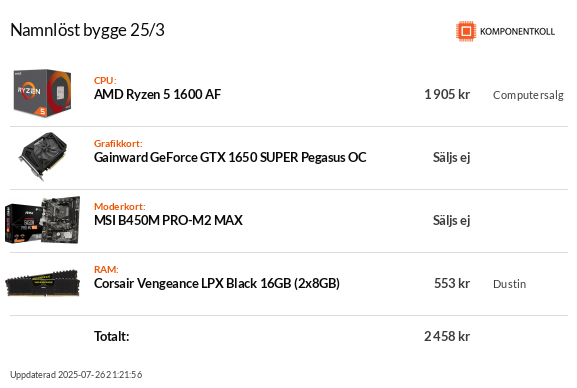This screenshot has width=577, height=388.
Task: Open Gainward GeForce GTX 1650 SUPER link
Action: pyautogui.click(x=230, y=158)
